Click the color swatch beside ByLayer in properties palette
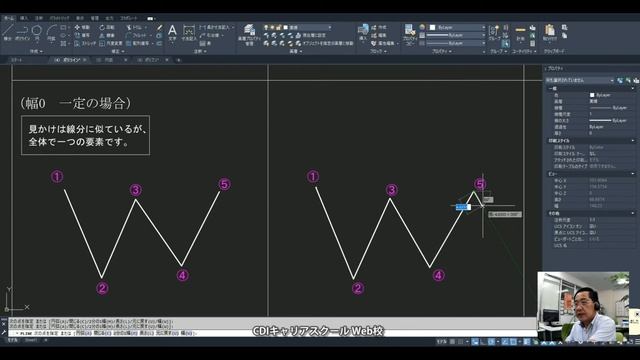Viewport: 640px width, 360px height. click(592, 95)
